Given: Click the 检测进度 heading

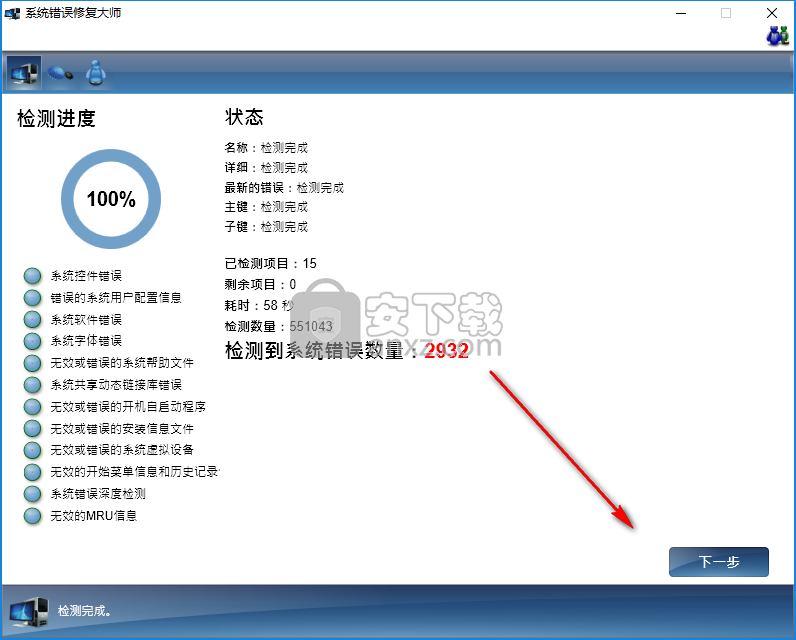Looking at the screenshot, I should click(x=56, y=119).
